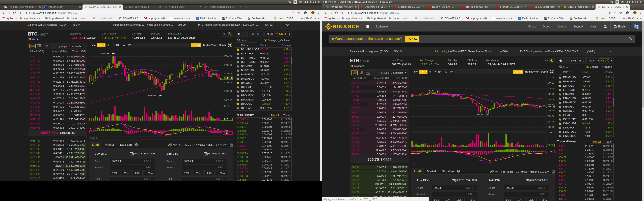Open the Binance apps grid icon
The width and height of the screenshot is (644, 201).
pyautogui.click(x=367, y=26)
